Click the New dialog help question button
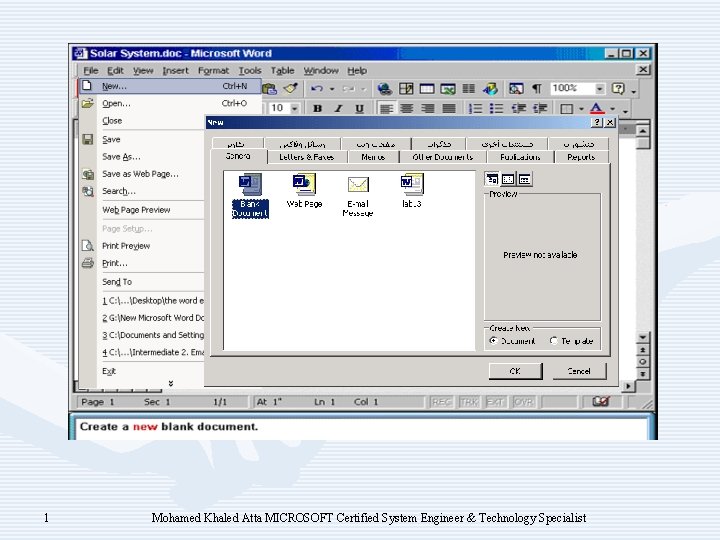 596,122
